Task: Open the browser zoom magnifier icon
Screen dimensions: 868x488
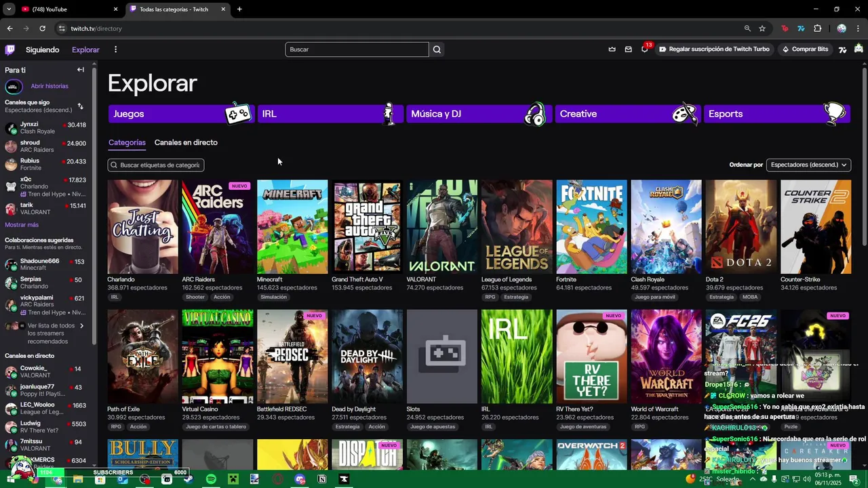Action: (747, 28)
